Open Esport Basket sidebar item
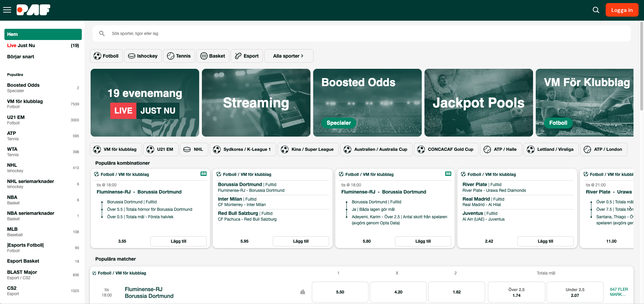This screenshot has width=644, height=304. (x=43, y=261)
